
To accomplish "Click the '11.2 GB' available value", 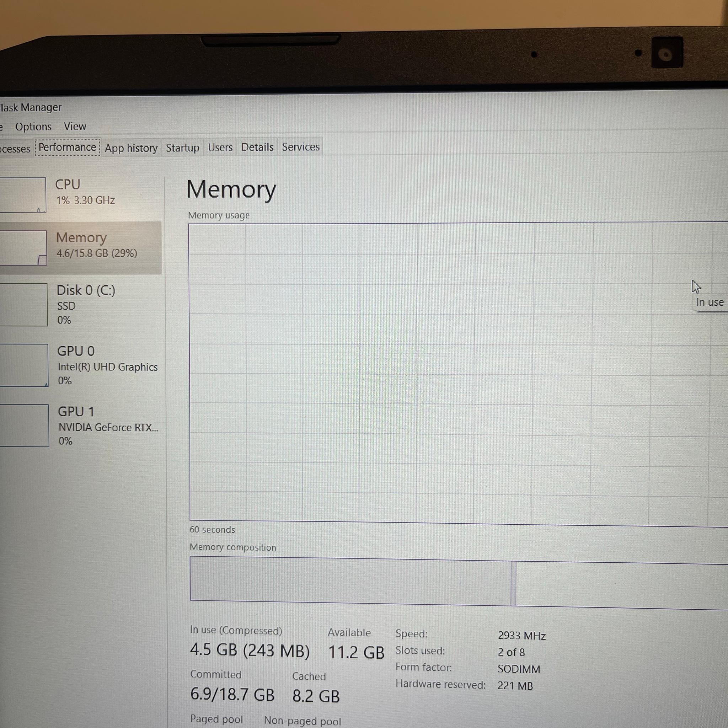I will (x=356, y=652).
